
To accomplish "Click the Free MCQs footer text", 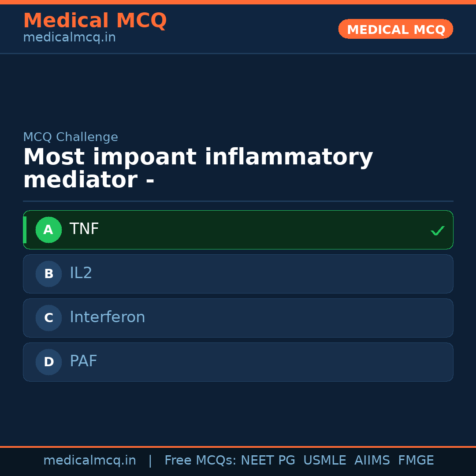I will (x=200, y=461).
